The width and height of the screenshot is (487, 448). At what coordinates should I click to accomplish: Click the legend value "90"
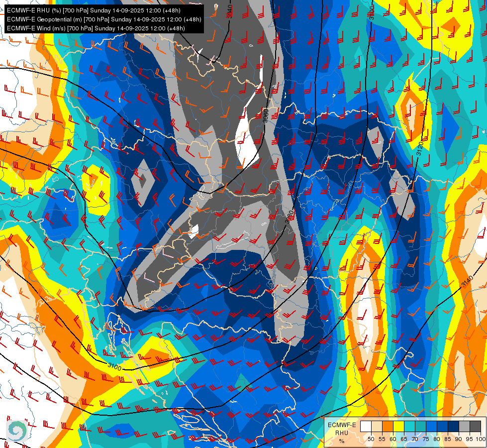pos(459,439)
